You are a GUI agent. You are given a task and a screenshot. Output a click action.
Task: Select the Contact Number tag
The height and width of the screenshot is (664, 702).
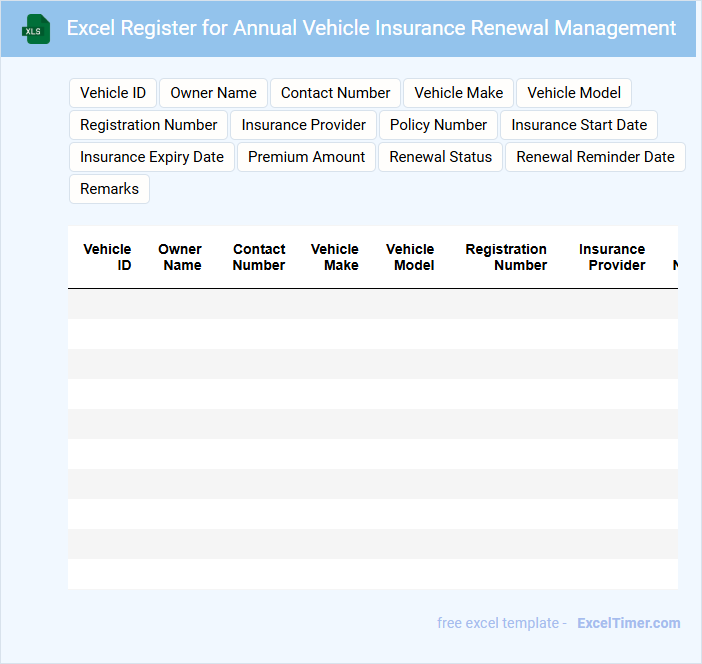[x=335, y=93]
